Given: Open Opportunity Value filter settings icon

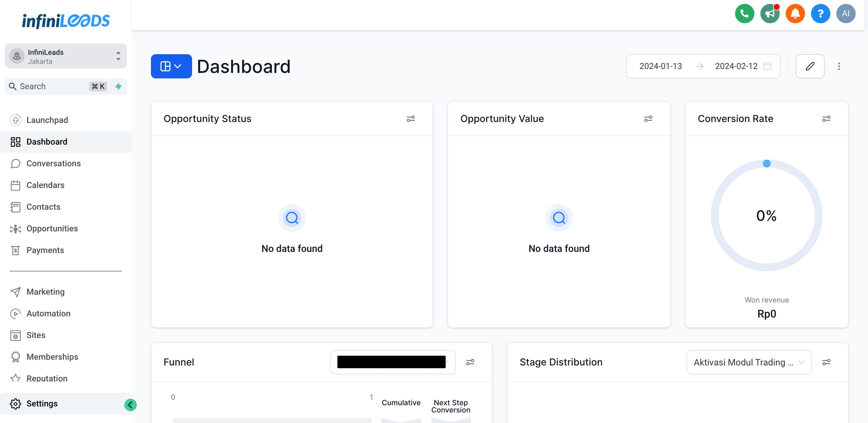Looking at the screenshot, I should coord(648,119).
